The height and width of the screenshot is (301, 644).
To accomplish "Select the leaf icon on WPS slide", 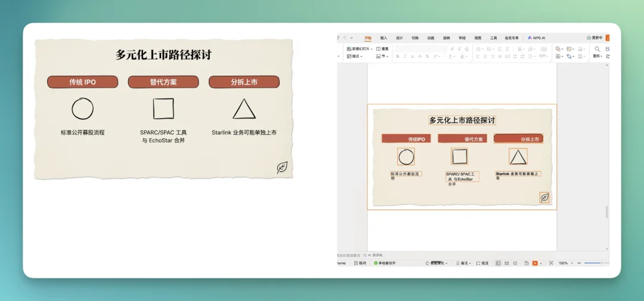I will click(544, 197).
